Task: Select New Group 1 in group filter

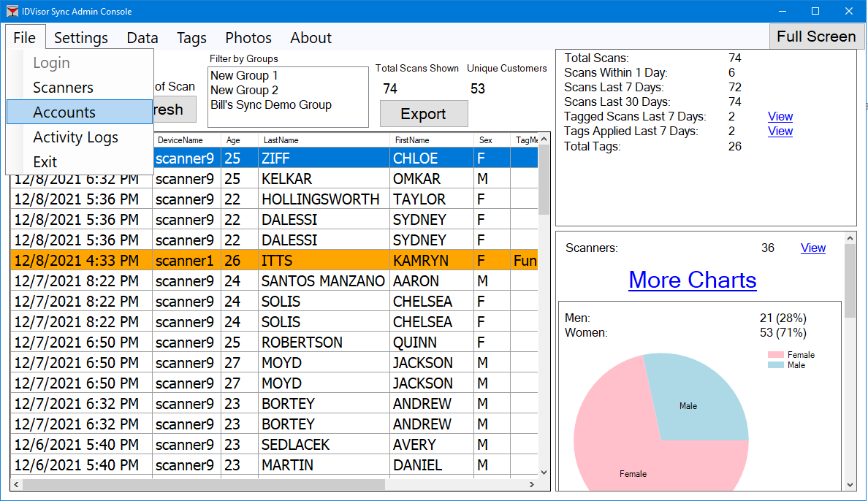Action: (x=244, y=75)
